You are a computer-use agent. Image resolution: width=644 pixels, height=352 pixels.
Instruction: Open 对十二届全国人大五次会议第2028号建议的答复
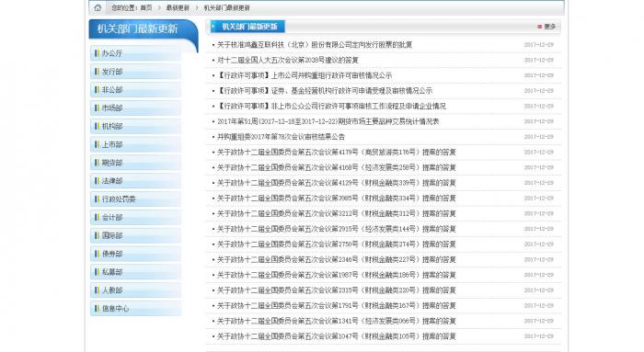(x=288, y=60)
